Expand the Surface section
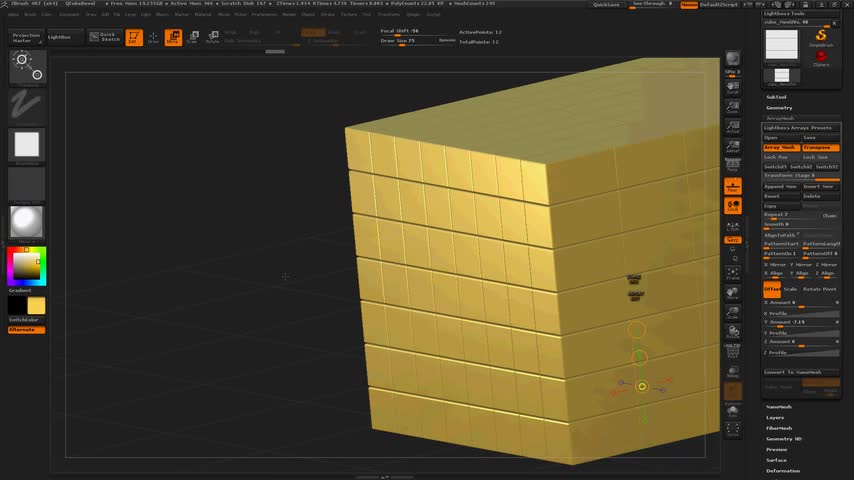854x480 pixels. tap(776, 460)
